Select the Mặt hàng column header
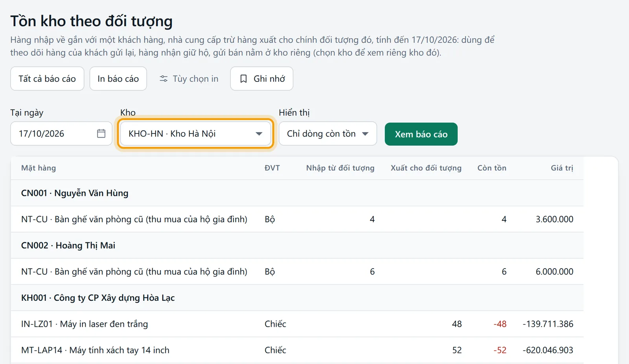 coord(39,168)
